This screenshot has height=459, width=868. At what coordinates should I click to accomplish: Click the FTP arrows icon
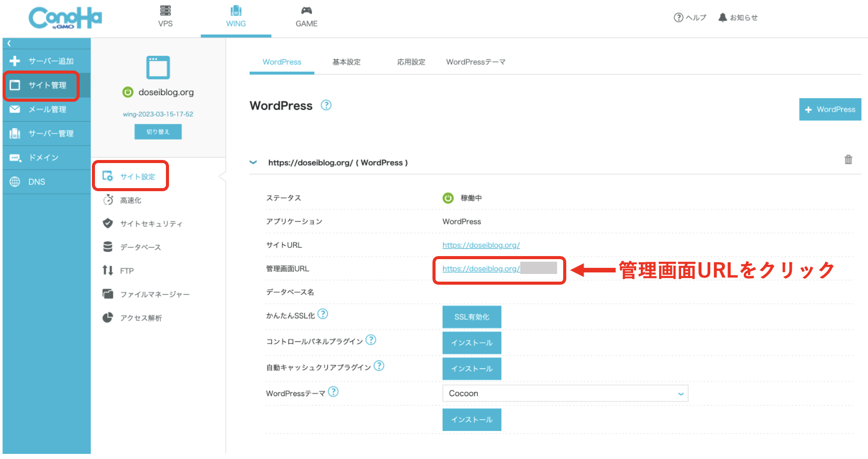point(108,270)
